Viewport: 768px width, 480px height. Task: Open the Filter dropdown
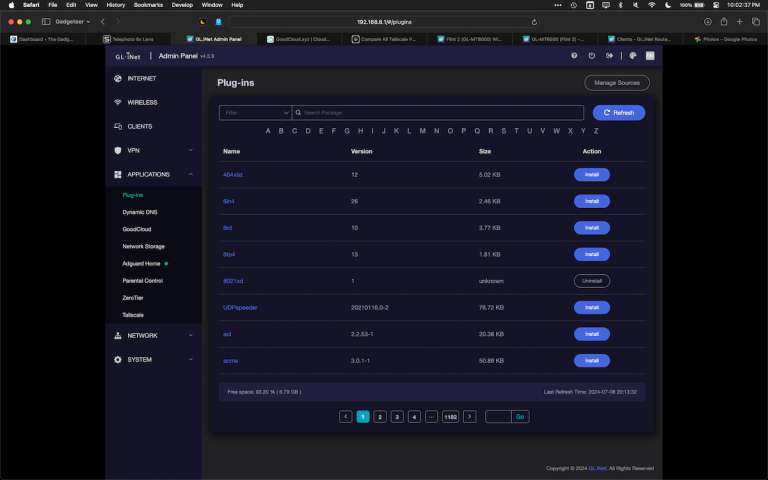coord(255,113)
